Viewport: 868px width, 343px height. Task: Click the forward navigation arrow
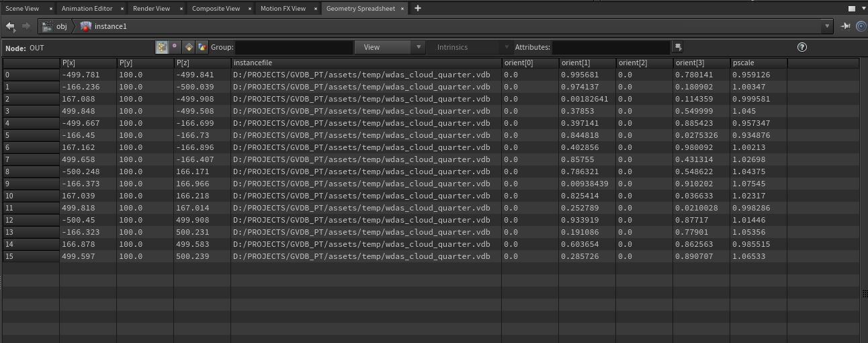coord(26,26)
